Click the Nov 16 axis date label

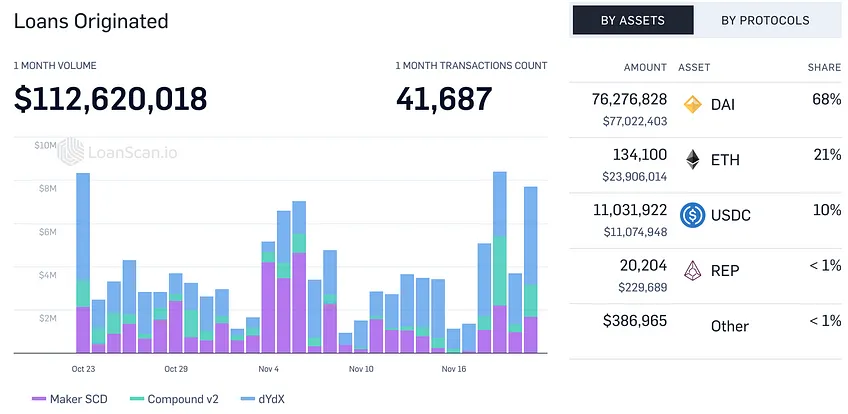pos(454,369)
